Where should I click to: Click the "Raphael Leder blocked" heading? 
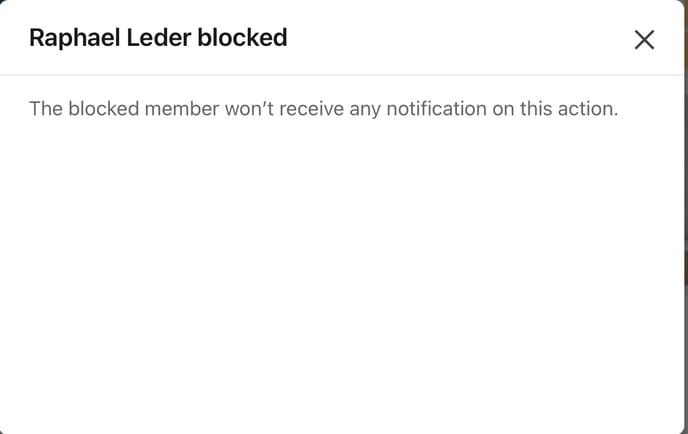[158, 38]
